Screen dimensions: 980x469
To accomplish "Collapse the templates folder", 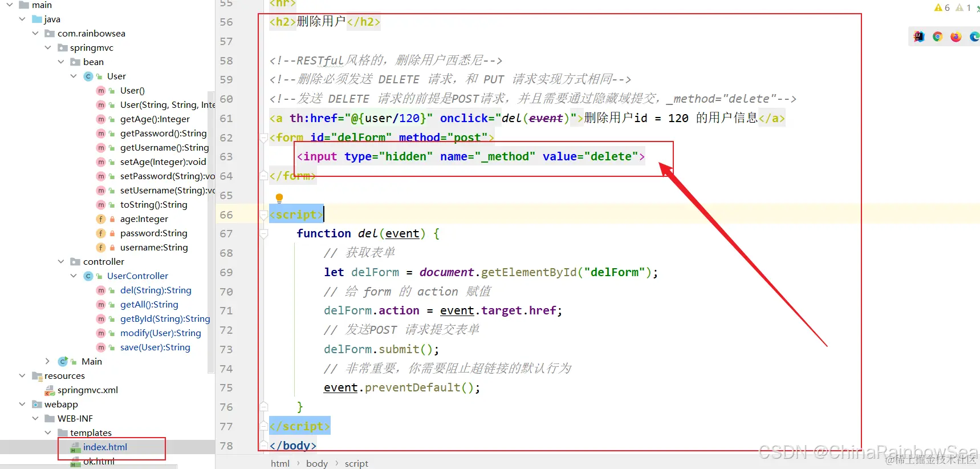I will click(x=48, y=432).
